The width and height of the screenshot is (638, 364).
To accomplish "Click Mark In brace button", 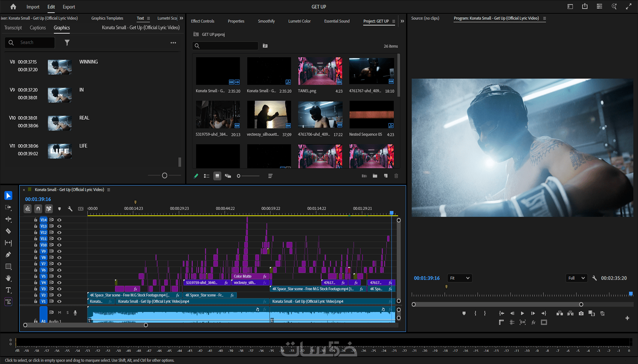I will coord(475,313).
